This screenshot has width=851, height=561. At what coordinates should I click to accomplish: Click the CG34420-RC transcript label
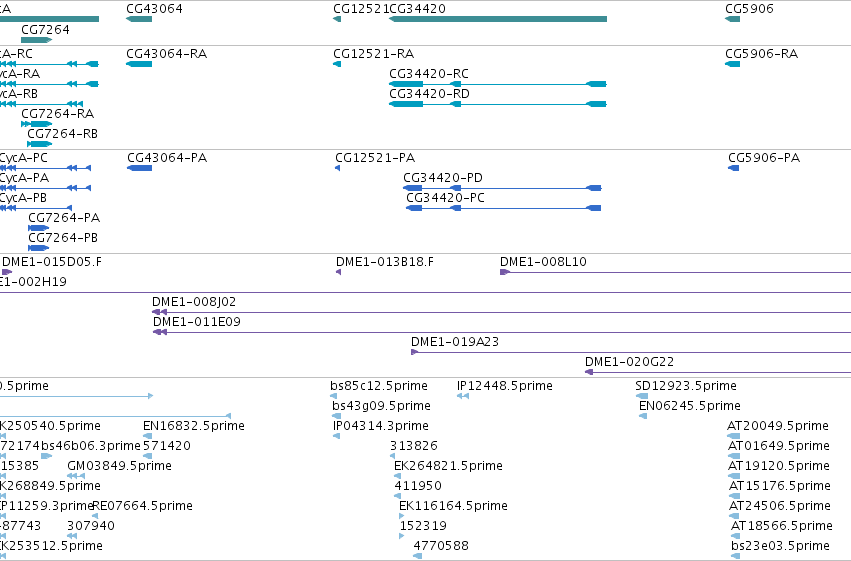(429, 74)
